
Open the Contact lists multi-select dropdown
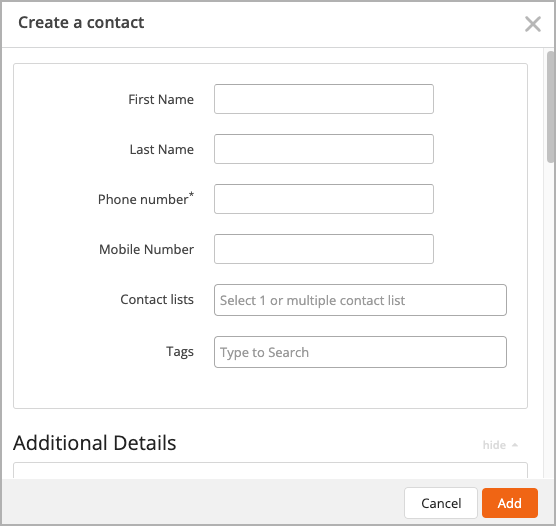pyautogui.click(x=360, y=300)
